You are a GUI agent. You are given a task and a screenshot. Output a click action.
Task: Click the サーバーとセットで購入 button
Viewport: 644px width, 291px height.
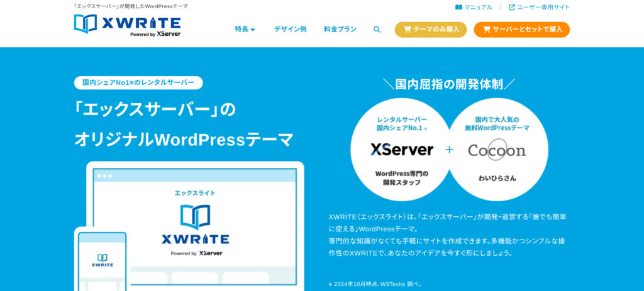[521, 30]
